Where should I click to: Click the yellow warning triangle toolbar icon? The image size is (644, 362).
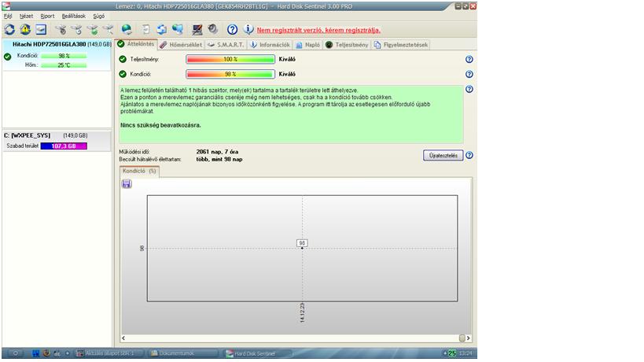[x=25, y=29]
